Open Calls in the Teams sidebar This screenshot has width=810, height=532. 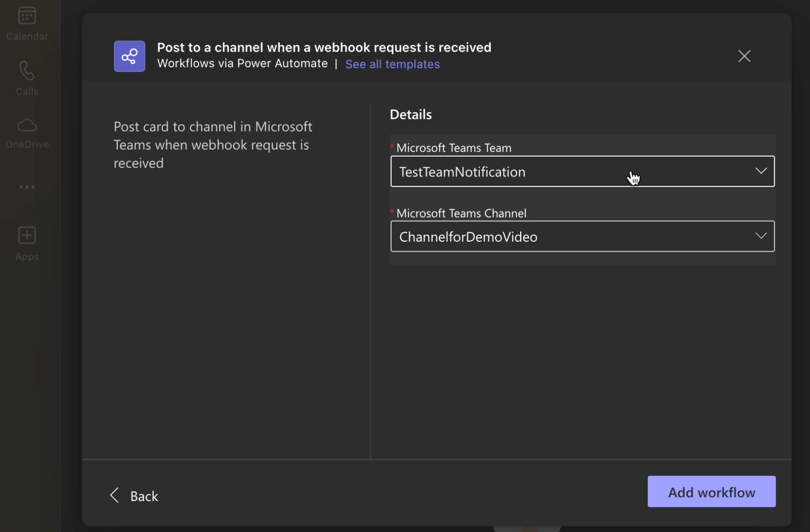pyautogui.click(x=27, y=78)
